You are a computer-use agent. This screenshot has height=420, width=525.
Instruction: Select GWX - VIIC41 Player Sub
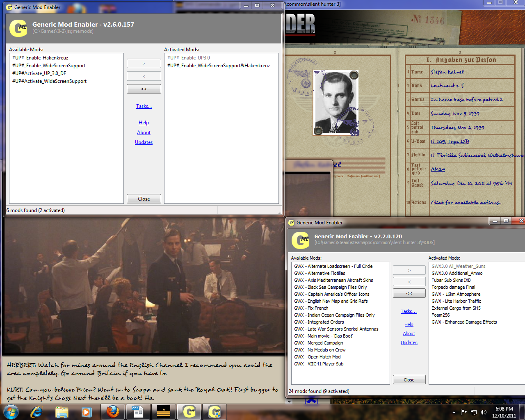[319, 364]
